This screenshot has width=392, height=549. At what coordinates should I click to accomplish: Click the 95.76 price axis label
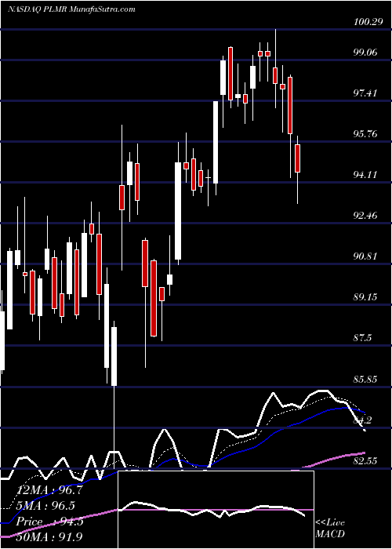(x=365, y=134)
